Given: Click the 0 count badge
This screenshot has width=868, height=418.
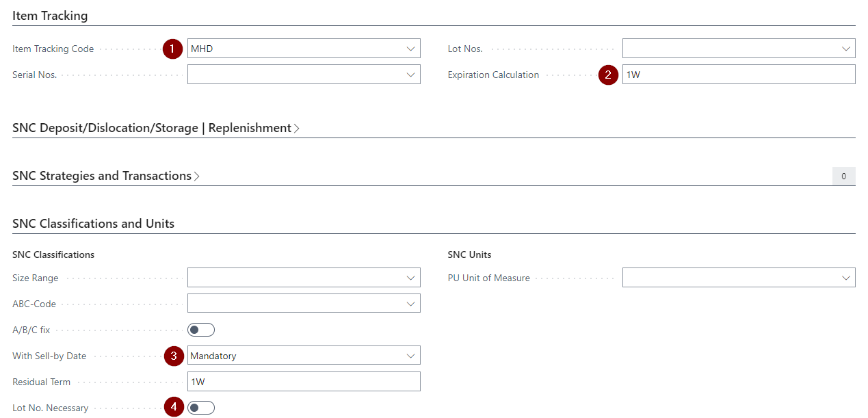Looking at the screenshot, I should pyautogui.click(x=843, y=177).
